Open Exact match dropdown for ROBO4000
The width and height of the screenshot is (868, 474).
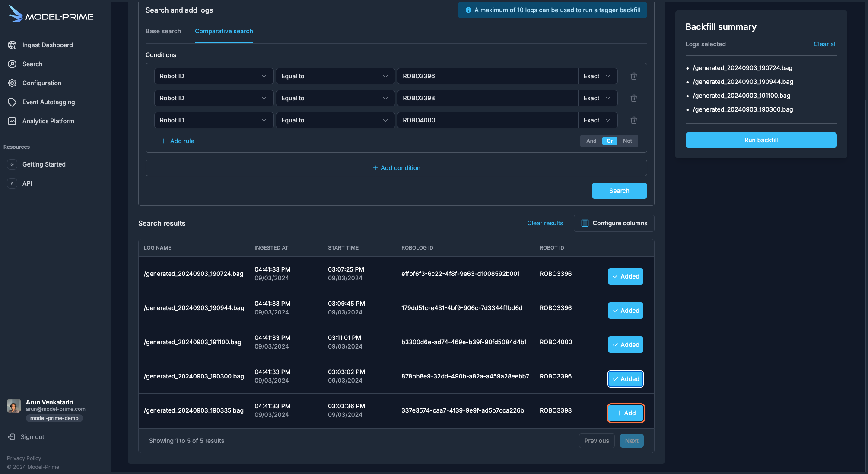[x=598, y=120]
